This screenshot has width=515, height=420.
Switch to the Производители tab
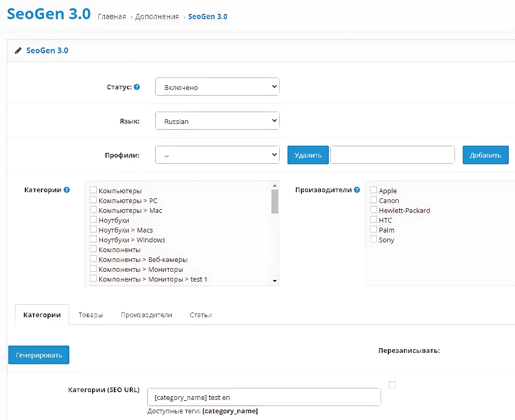pyautogui.click(x=146, y=315)
